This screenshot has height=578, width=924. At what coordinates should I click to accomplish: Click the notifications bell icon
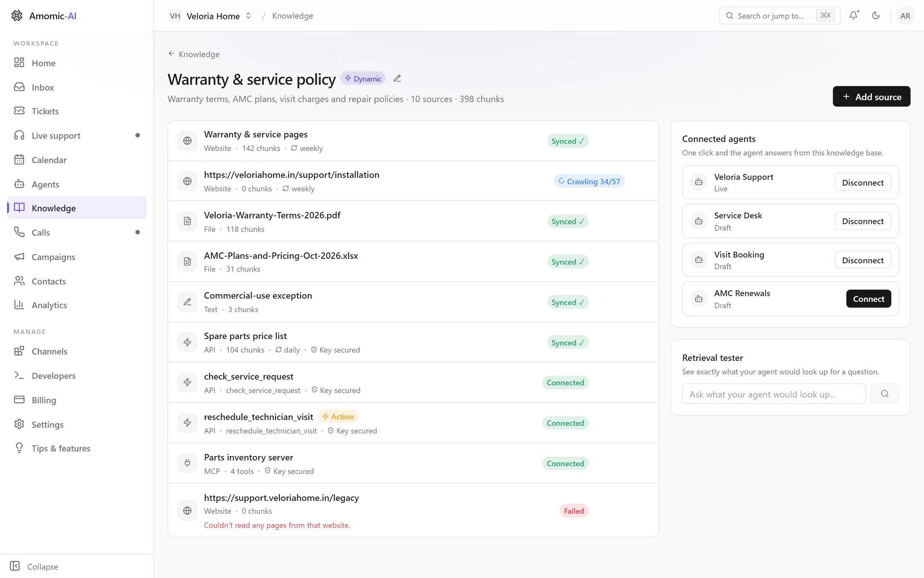(853, 15)
